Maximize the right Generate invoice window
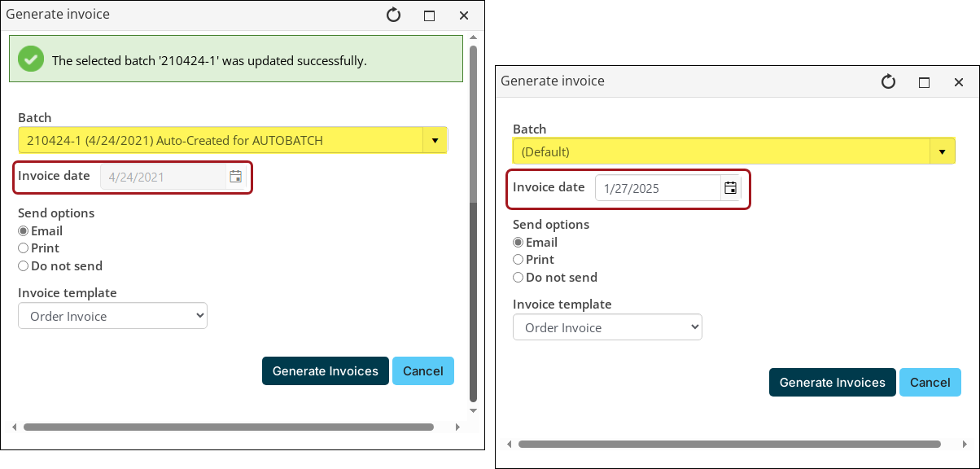Image resolution: width=980 pixels, height=469 pixels. pyautogui.click(x=924, y=82)
